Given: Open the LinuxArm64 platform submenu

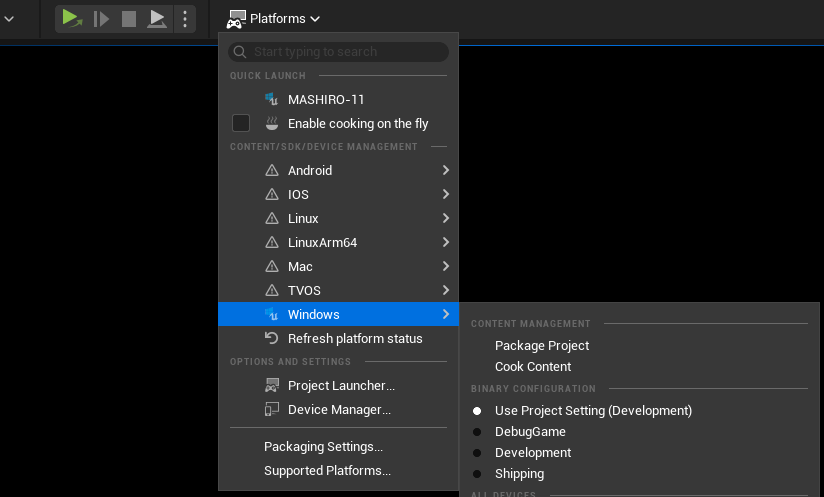Looking at the screenshot, I should (x=338, y=242).
